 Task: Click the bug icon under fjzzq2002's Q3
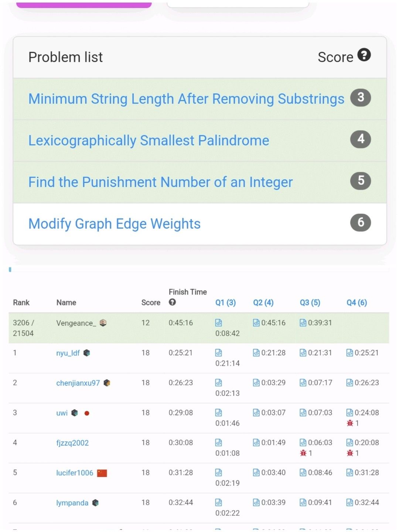pyautogui.click(x=303, y=453)
